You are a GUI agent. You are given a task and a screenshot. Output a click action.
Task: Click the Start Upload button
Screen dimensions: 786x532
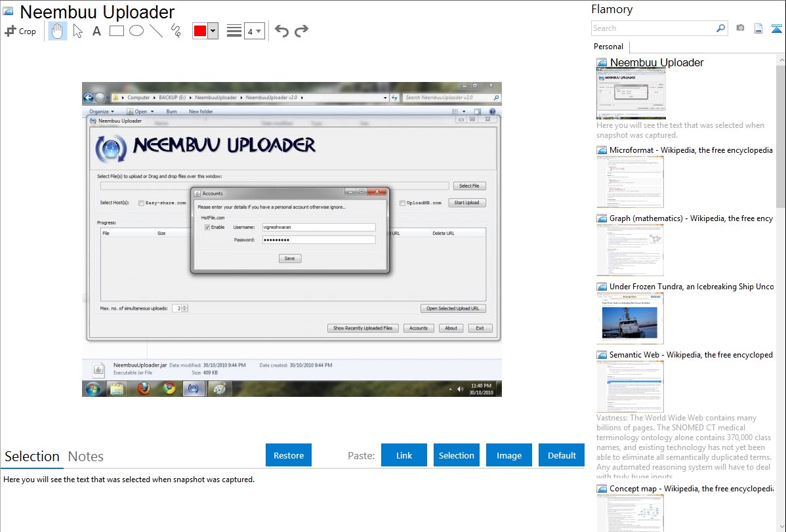pos(466,203)
